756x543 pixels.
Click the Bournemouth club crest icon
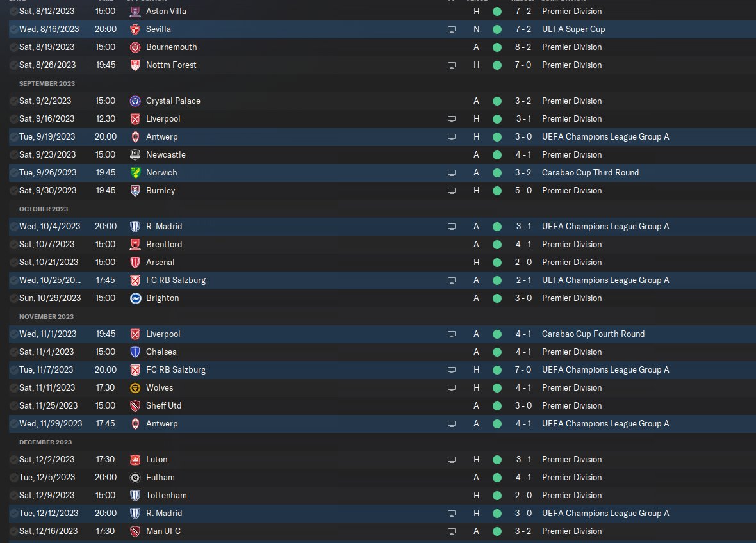pos(135,47)
